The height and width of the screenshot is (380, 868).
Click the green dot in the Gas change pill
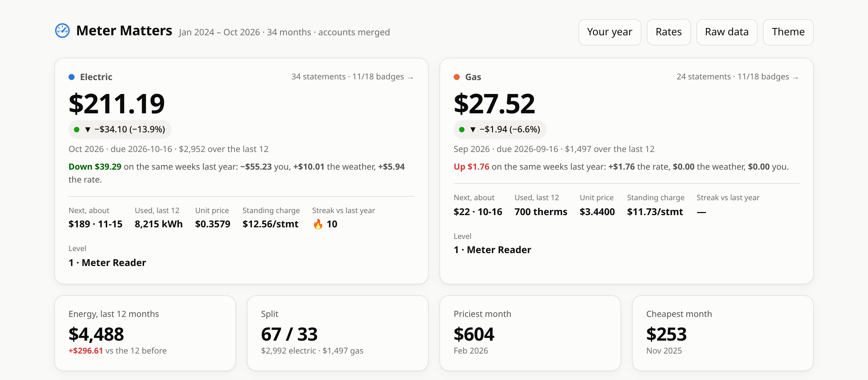[462, 129]
